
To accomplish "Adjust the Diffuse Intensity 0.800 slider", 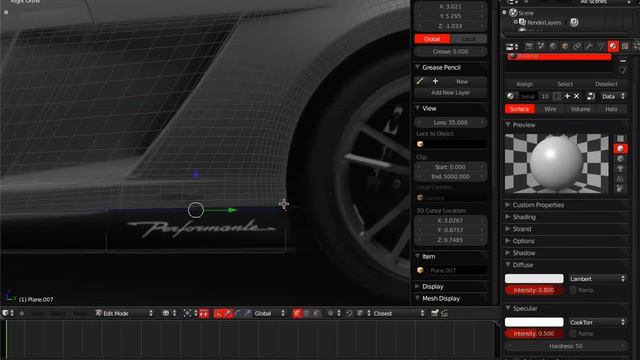I will pos(534,290).
